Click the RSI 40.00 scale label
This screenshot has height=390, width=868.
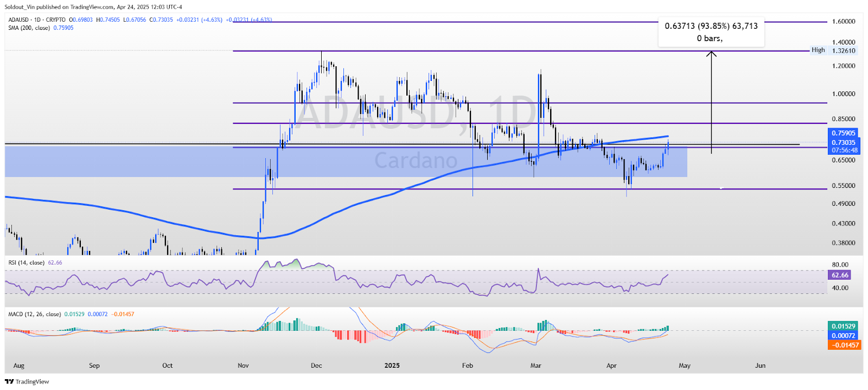click(x=840, y=288)
